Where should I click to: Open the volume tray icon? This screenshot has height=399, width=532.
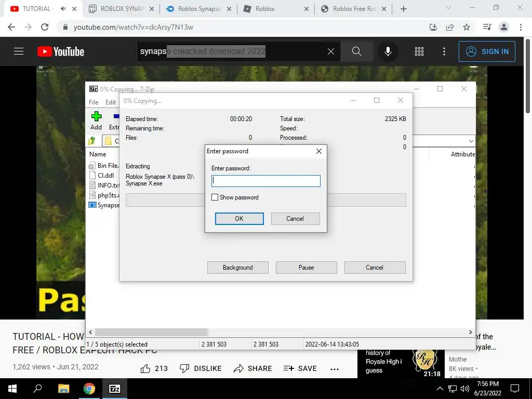point(465,389)
